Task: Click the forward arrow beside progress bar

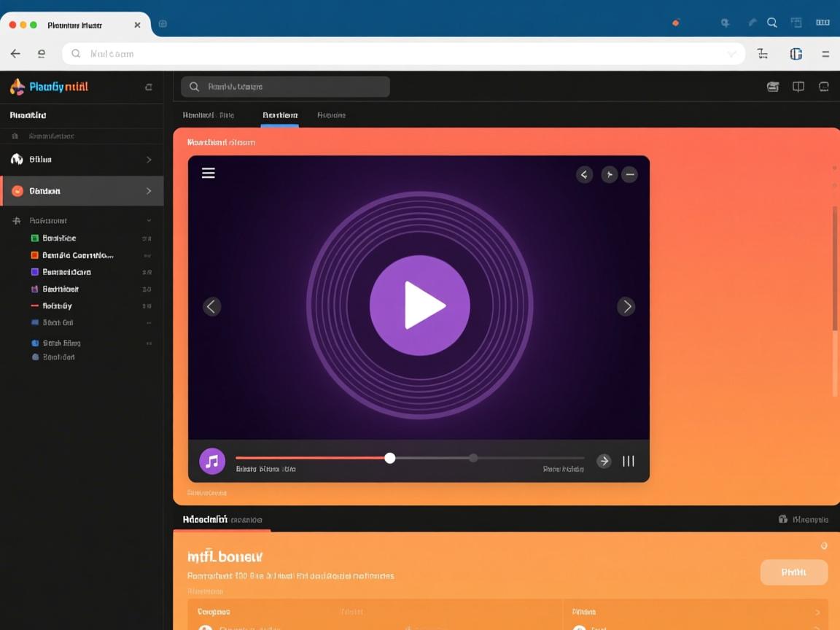Action: click(604, 461)
